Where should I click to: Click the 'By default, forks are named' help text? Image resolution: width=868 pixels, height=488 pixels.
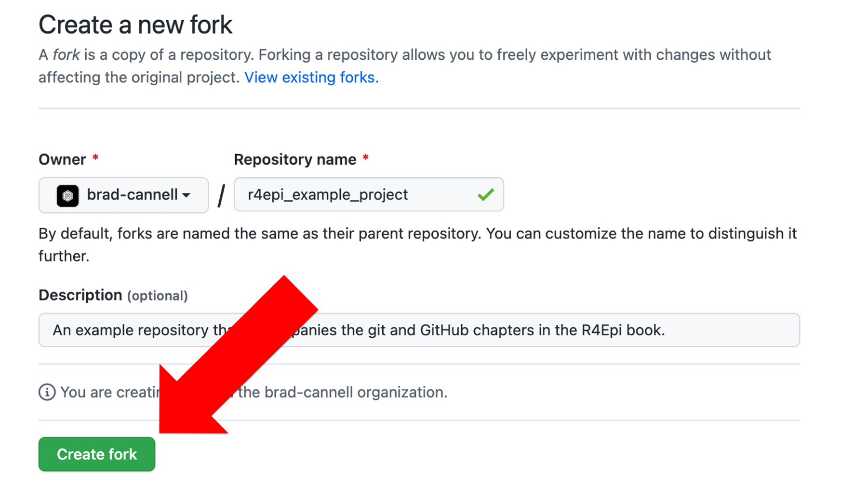[x=417, y=245]
